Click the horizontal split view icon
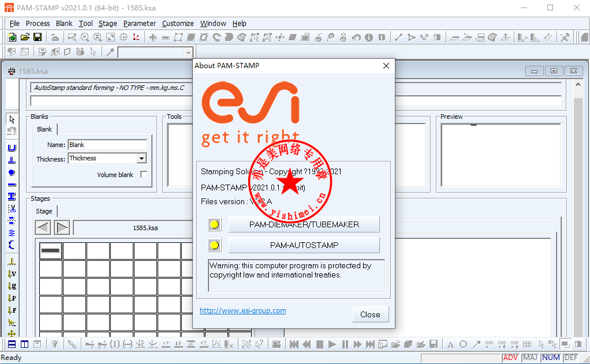 pos(12,344)
